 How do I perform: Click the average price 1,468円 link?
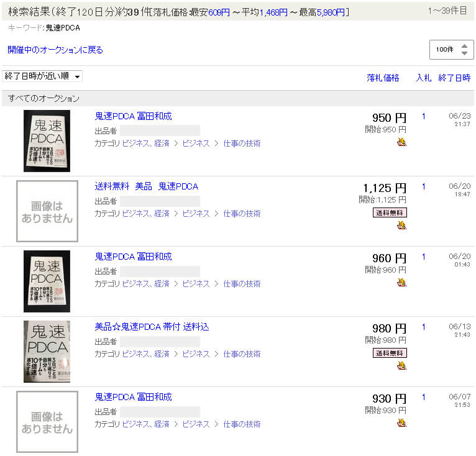pos(273,12)
